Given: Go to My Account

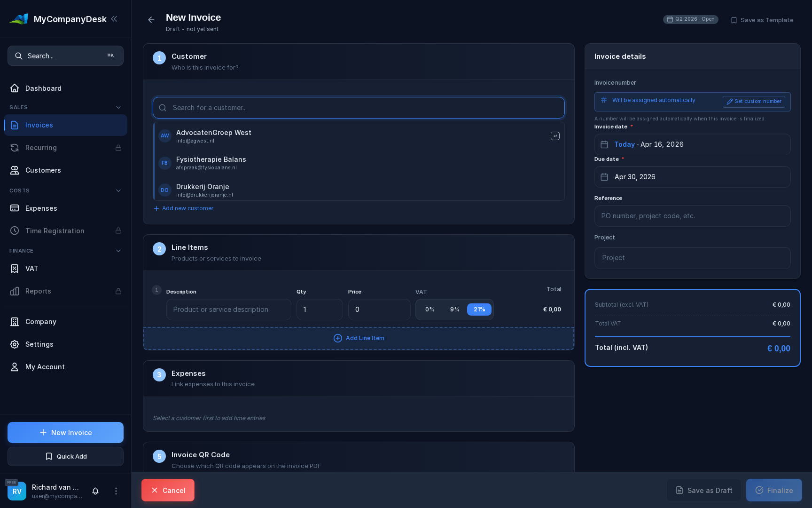Looking at the screenshot, I should point(45,367).
